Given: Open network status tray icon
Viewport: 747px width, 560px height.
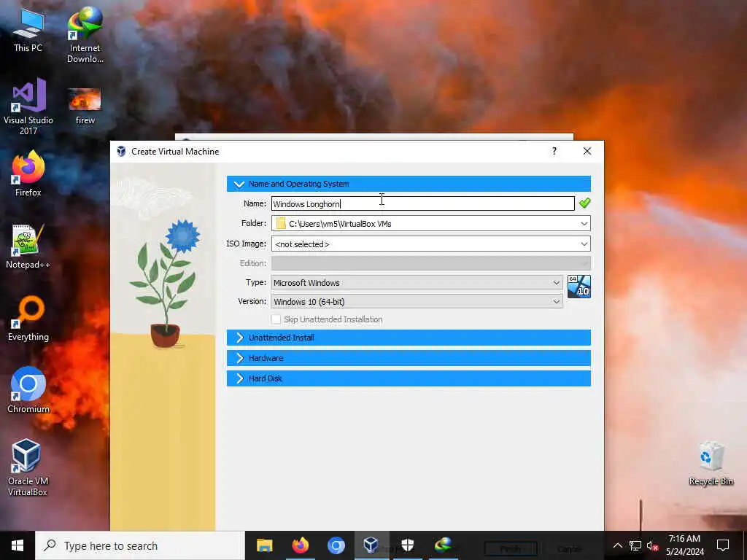Looking at the screenshot, I should 635,545.
